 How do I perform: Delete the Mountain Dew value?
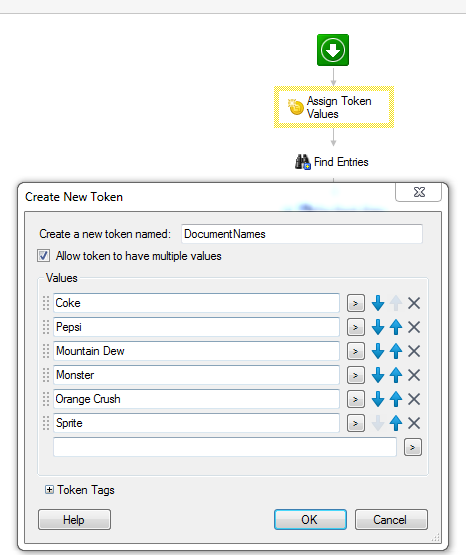(414, 351)
